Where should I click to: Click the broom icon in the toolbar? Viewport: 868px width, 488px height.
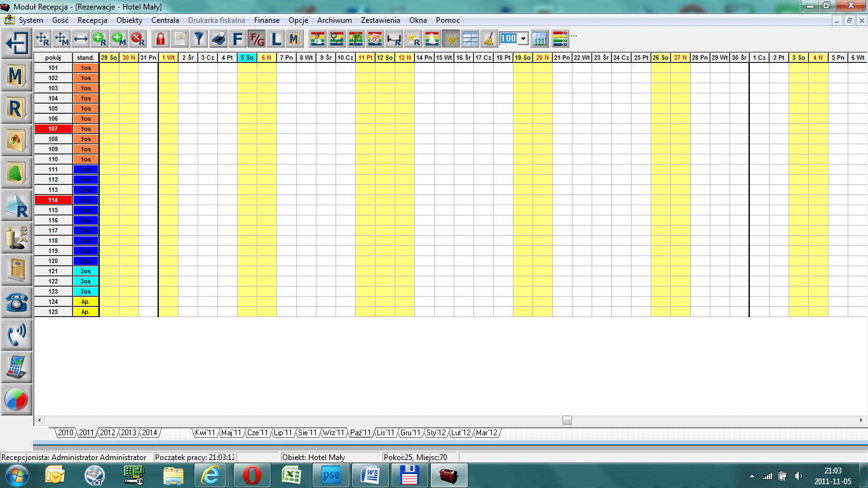pyautogui.click(x=488, y=39)
